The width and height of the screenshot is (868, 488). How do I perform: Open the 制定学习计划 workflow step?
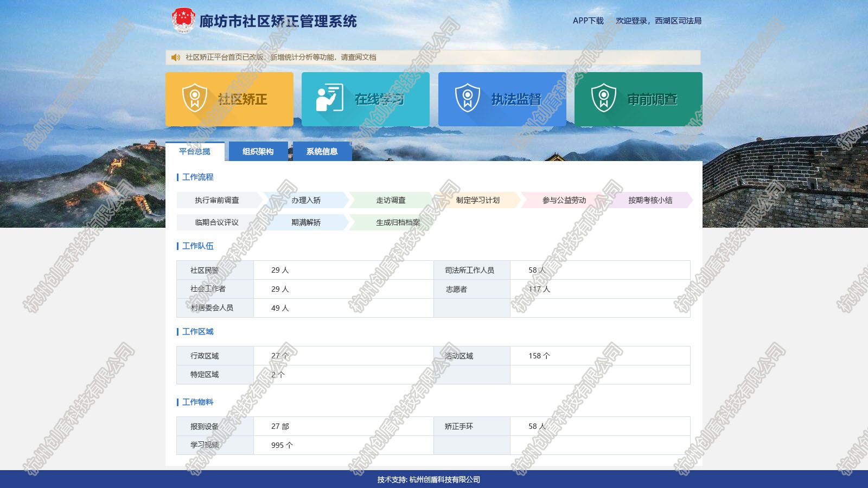pos(477,200)
